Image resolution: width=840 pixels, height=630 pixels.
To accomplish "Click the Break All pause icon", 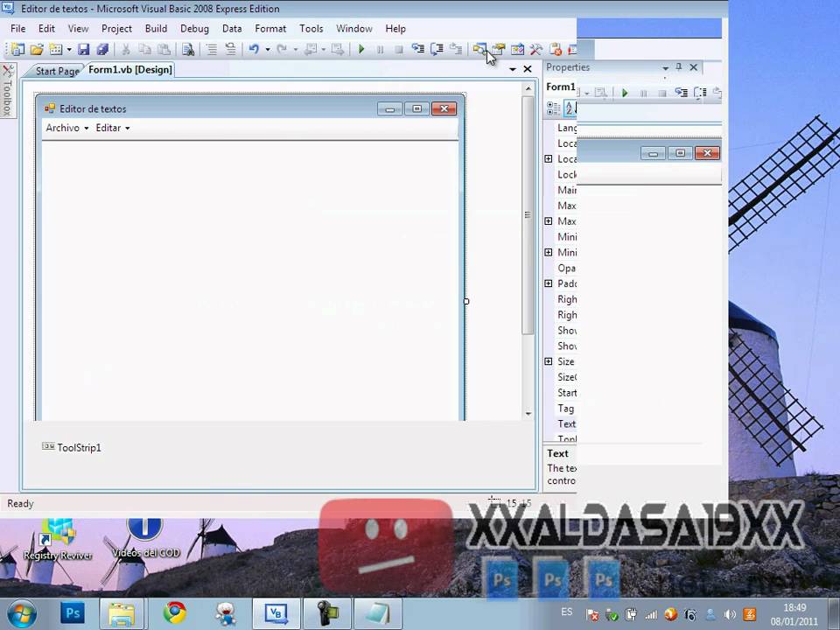I will point(380,49).
